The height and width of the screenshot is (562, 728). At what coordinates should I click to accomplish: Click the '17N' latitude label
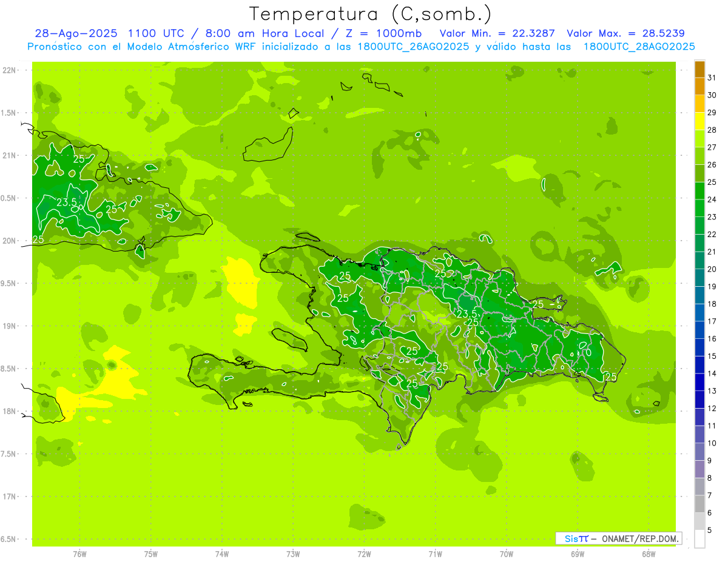pyautogui.click(x=9, y=497)
